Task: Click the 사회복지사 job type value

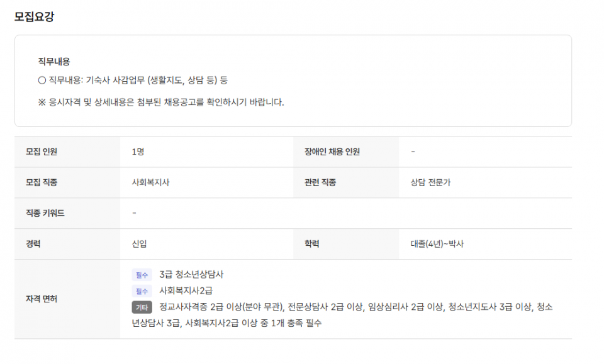Action: click(150, 183)
